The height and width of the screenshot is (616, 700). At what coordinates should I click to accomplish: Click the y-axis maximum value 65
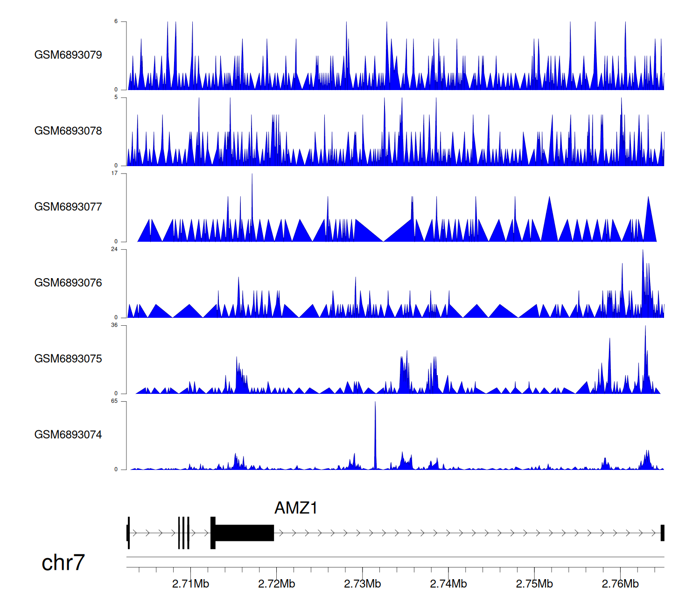point(114,401)
